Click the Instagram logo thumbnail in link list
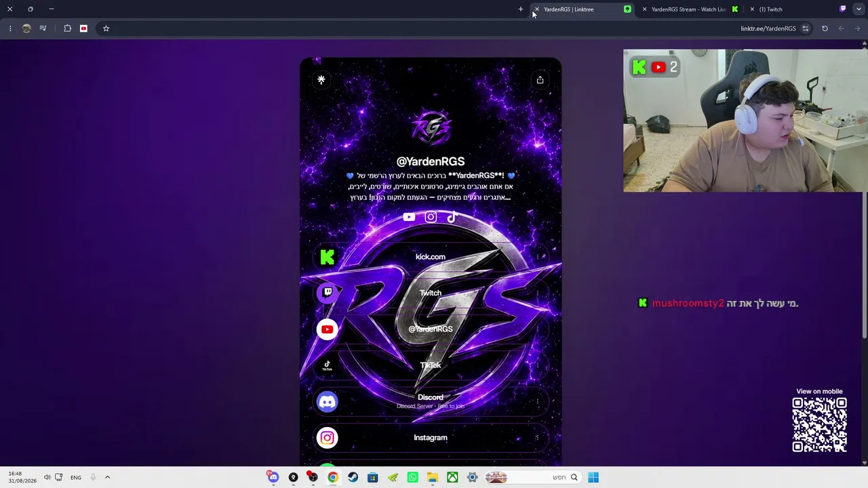The image size is (868, 488). point(328,438)
